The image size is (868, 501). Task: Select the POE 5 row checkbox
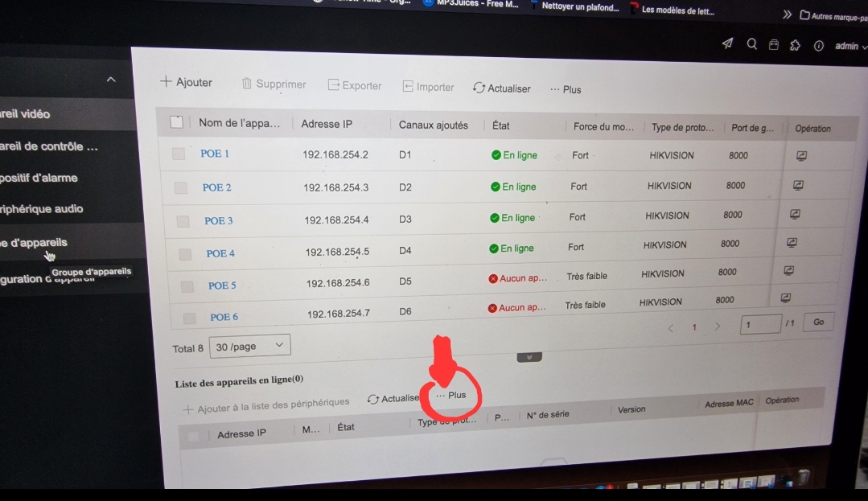[x=187, y=286]
